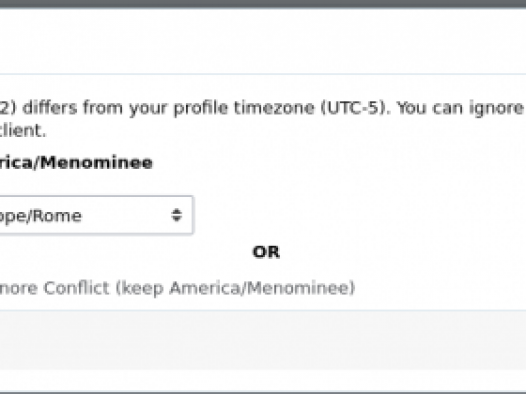
Task: Click the word 'Conflict' in the ignore option
Action: click(x=76, y=288)
